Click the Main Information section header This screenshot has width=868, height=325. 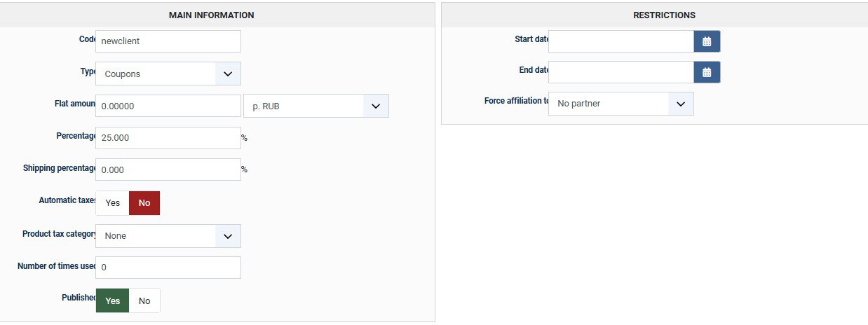tap(211, 15)
